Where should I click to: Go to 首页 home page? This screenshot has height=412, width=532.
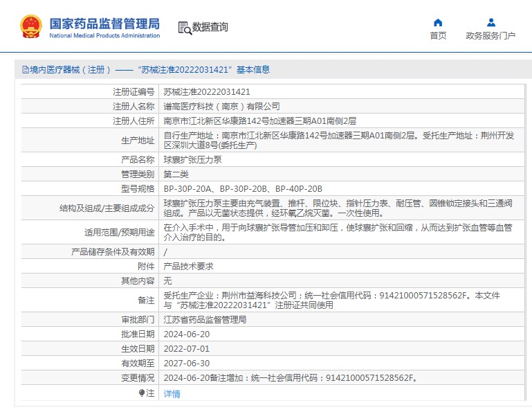(x=438, y=36)
